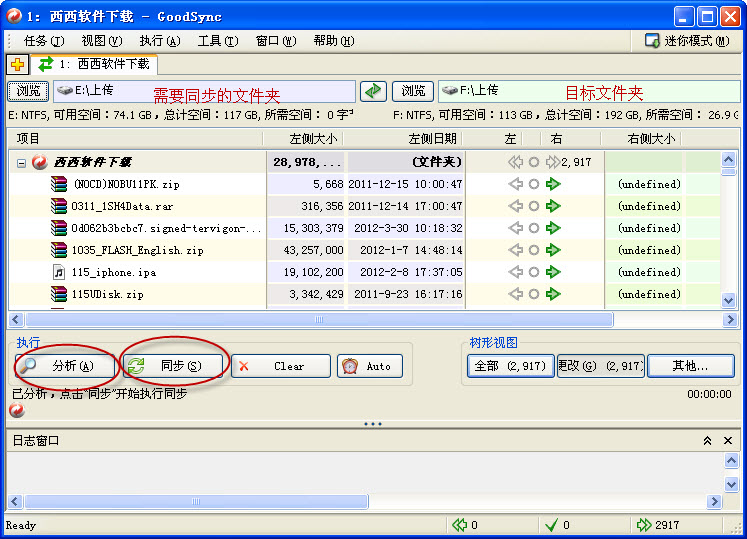Collapse the 西西软件下载 tree node
The width and height of the screenshot is (747, 539).
[21, 163]
